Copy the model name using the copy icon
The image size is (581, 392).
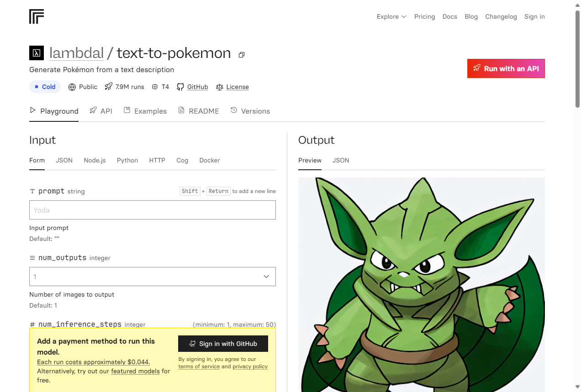pyautogui.click(x=241, y=54)
